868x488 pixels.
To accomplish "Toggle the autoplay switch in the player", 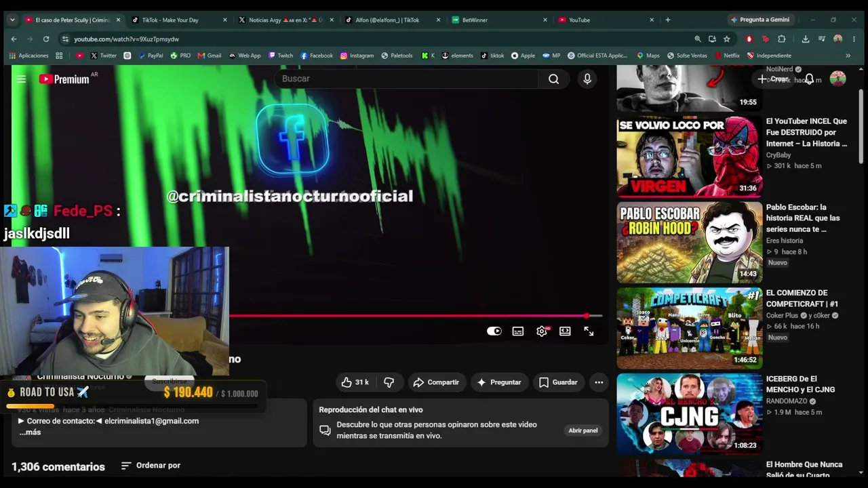I will pos(494,331).
